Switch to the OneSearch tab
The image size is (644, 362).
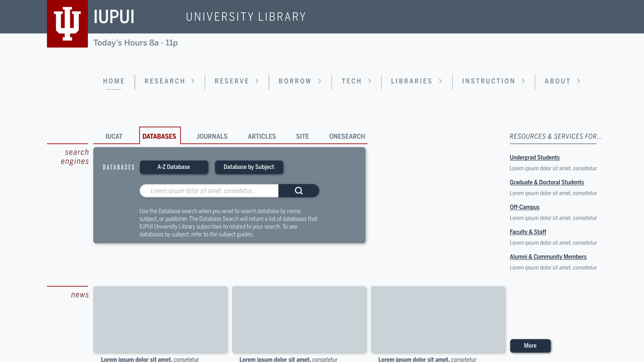coord(347,136)
